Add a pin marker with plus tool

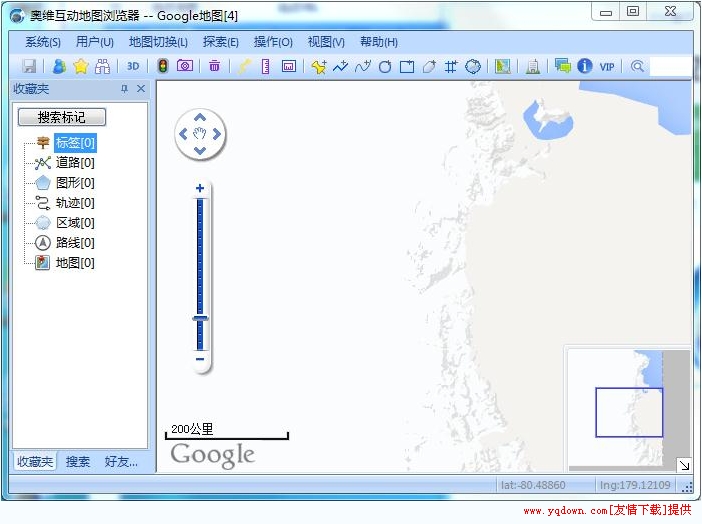tap(319, 66)
